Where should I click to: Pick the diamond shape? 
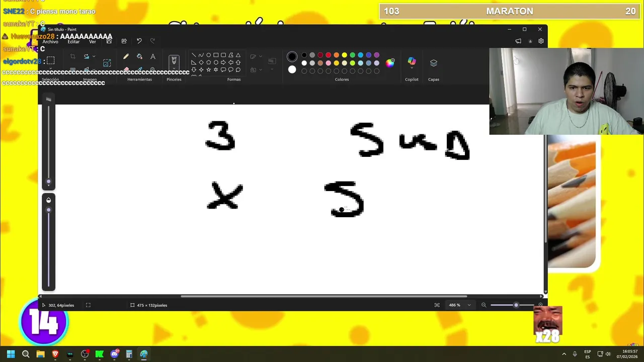(201, 62)
